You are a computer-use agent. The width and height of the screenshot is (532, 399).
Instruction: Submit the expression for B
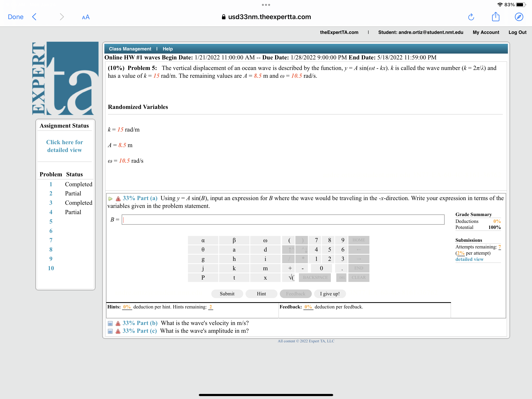pos(227,294)
